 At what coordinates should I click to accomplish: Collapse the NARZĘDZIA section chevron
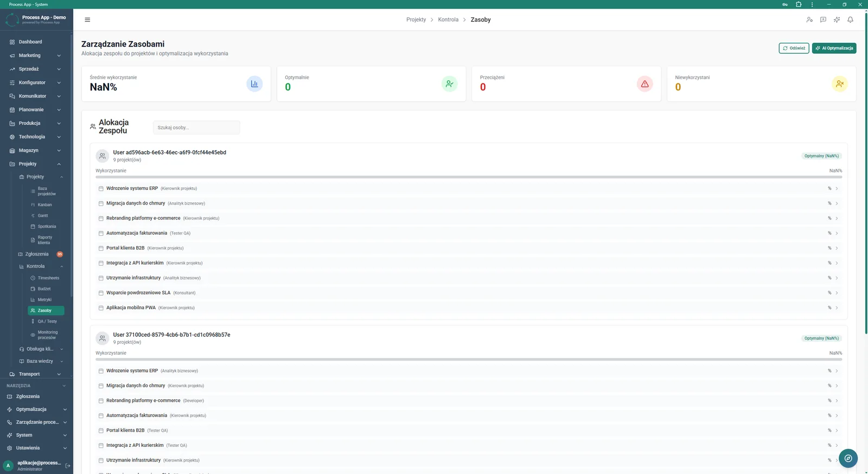(x=64, y=386)
